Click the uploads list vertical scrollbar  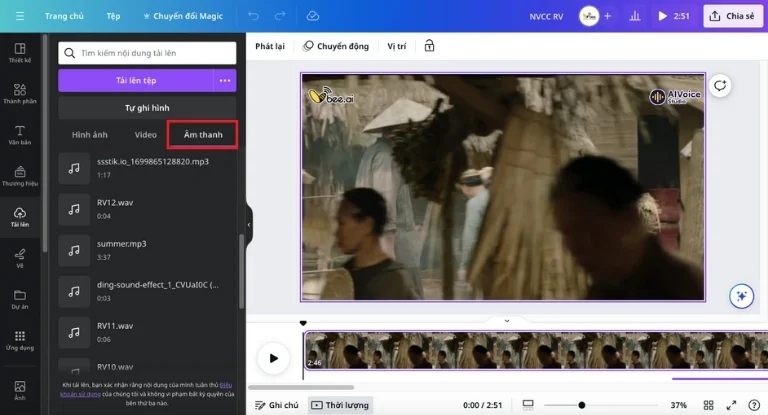tap(241, 272)
